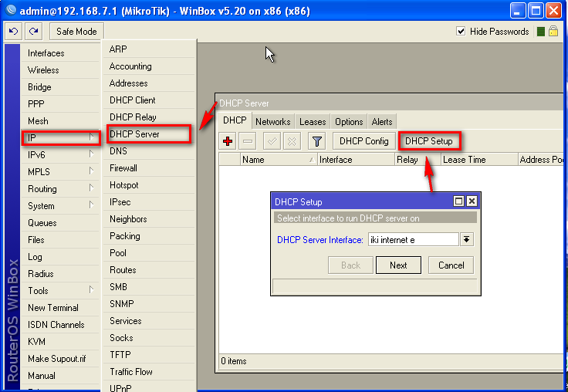The width and height of the screenshot is (568, 392).
Task: Open the Log menu item
Action: point(60,257)
